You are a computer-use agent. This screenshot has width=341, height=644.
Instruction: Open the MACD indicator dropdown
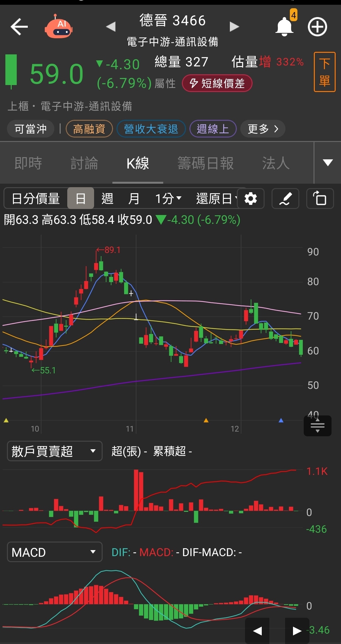click(55, 552)
